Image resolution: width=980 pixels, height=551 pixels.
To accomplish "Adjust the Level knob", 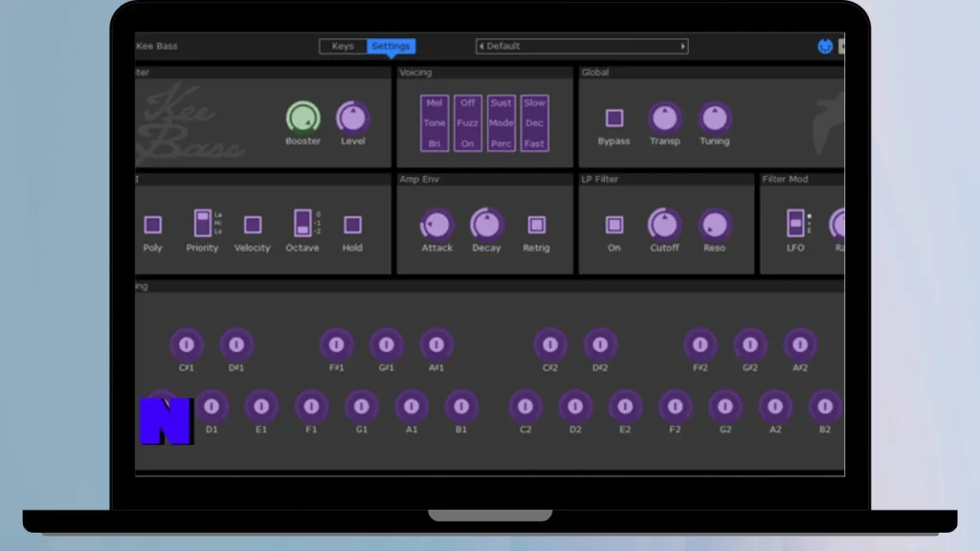I will 352,118.
